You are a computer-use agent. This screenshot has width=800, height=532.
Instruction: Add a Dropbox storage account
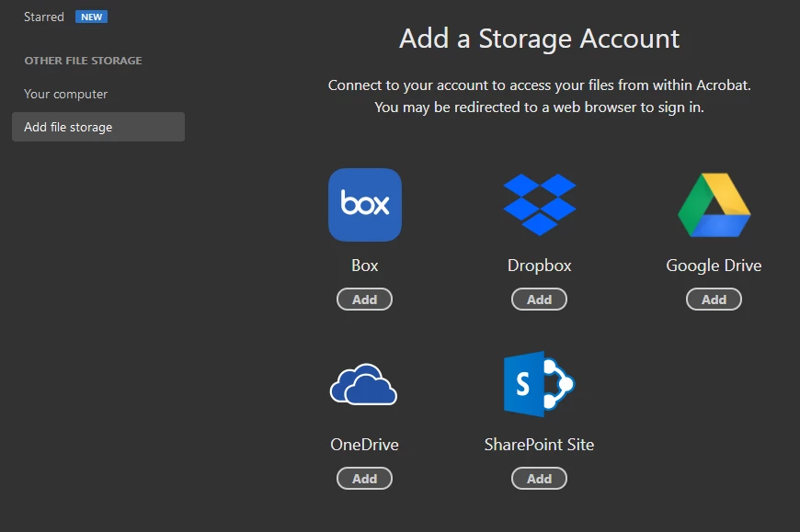539,300
